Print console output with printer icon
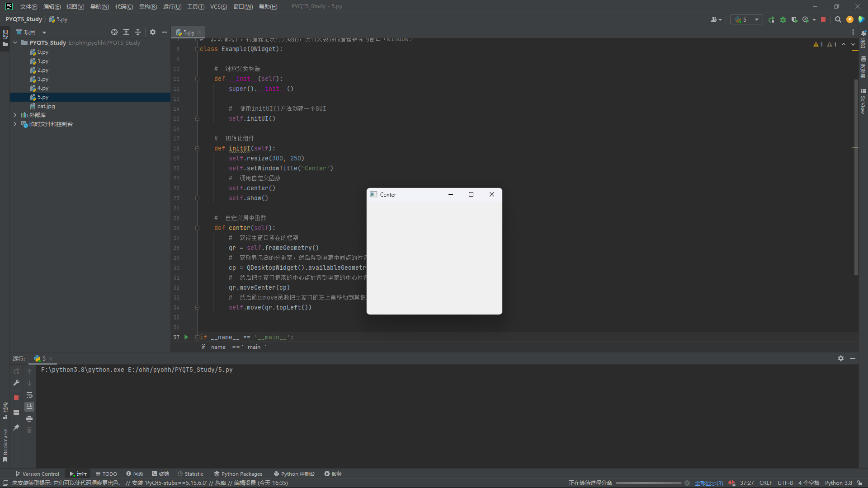Screen dimensions: 868x488 pos(29,418)
